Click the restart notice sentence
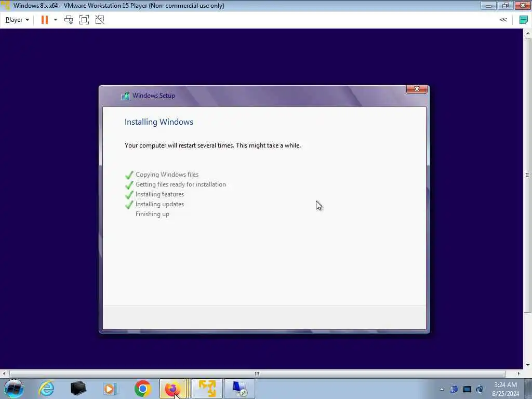The image size is (532, 399). pyautogui.click(x=212, y=145)
